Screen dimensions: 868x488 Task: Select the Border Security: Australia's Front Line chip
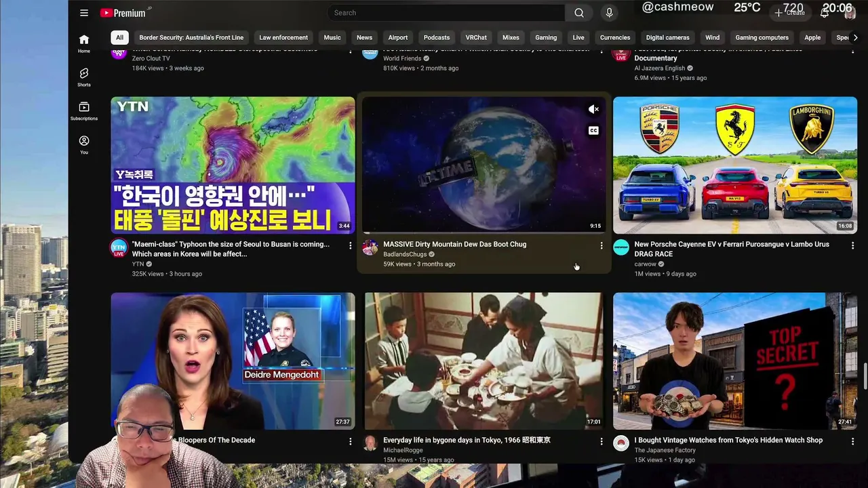(x=191, y=38)
